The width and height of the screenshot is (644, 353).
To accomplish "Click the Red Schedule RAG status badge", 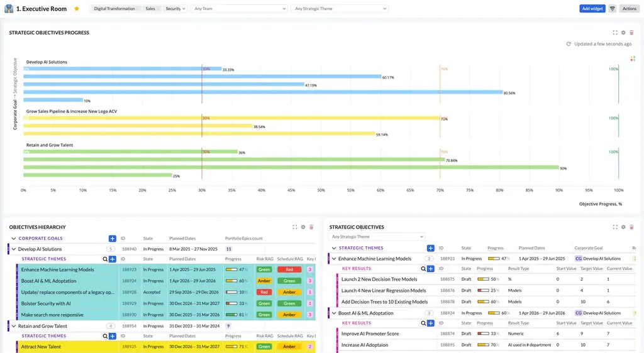I will tap(289, 269).
